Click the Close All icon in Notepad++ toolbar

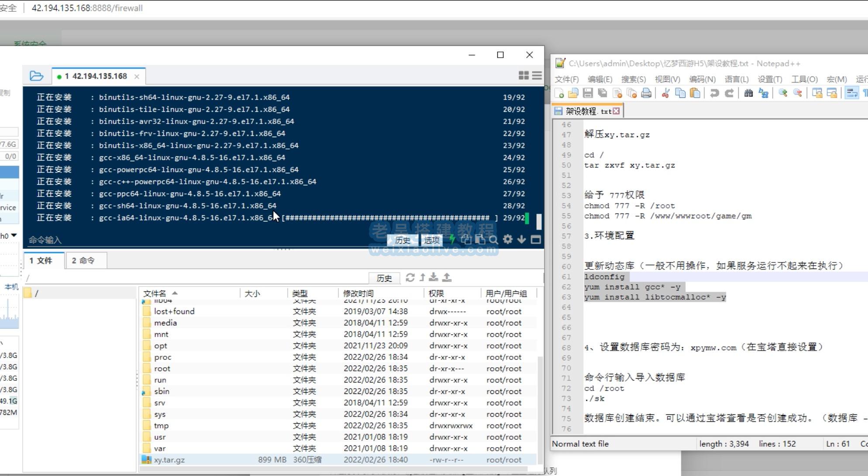631,93
